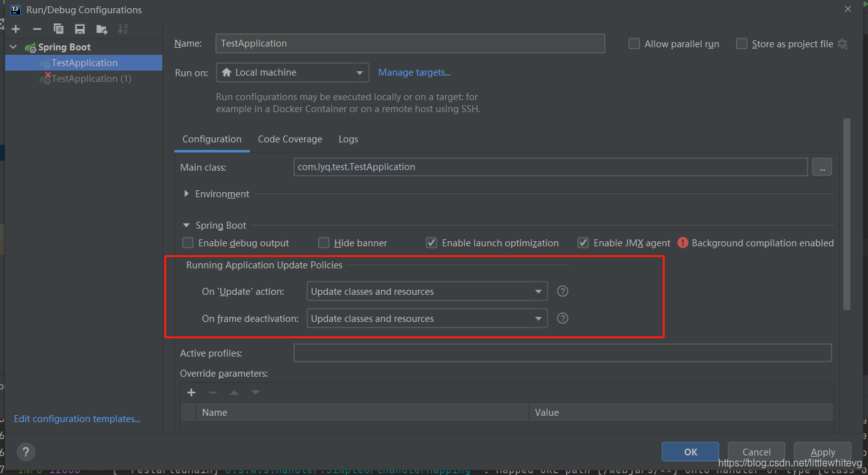Add a new run configuration

(16, 29)
